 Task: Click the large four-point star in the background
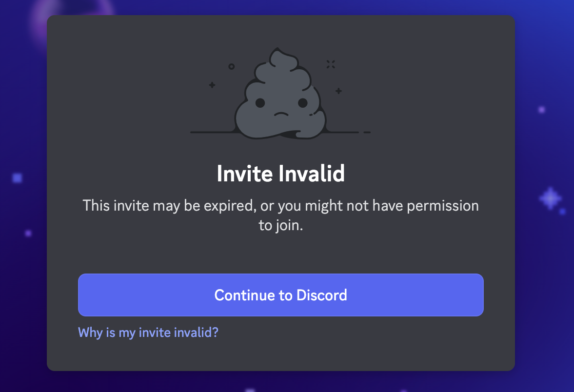[x=550, y=198]
